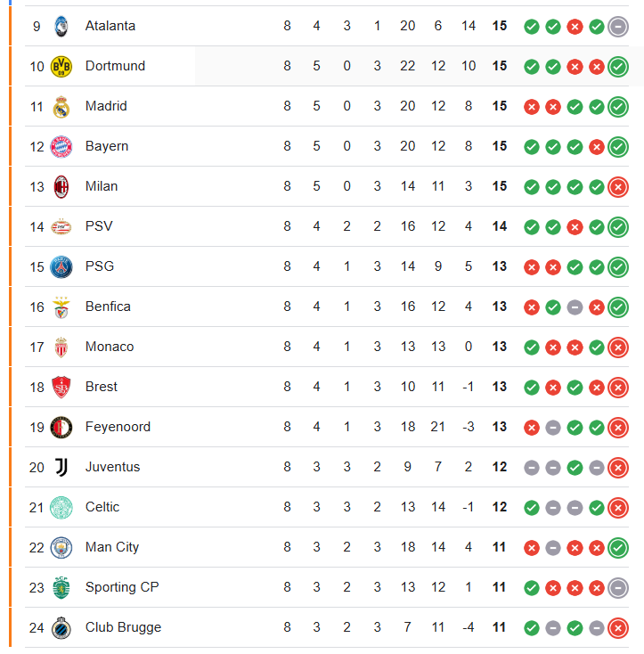The height and width of the screenshot is (654, 644).
Task: Click the PSV row points value 14
Action: tap(500, 226)
